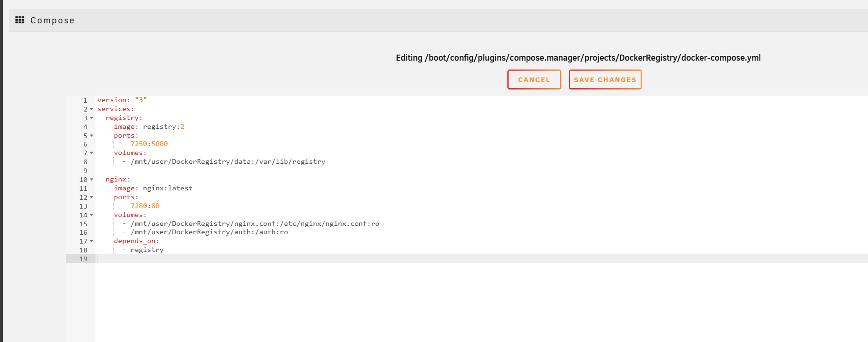
Task: Click the 'Compose' header title
Action: [52, 20]
